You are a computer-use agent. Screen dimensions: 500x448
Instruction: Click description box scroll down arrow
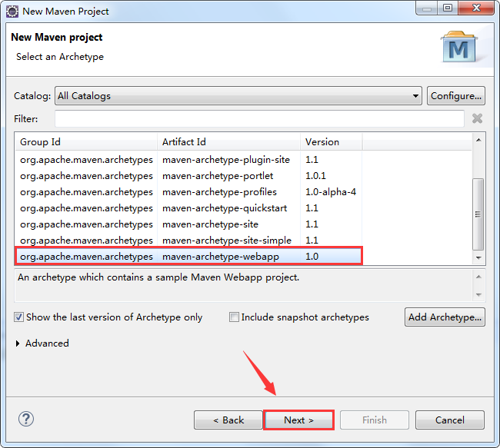point(478,295)
